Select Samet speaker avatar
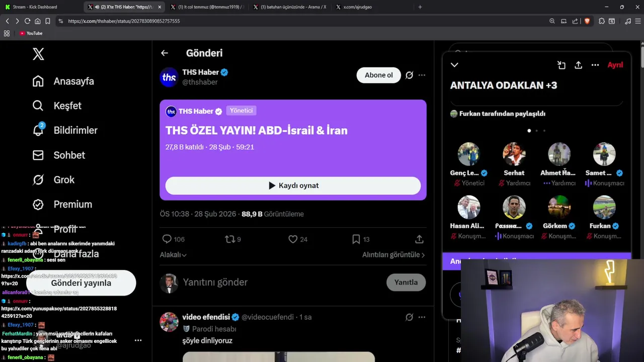Viewport: 644px width, 362px height. (x=604, y=154)
